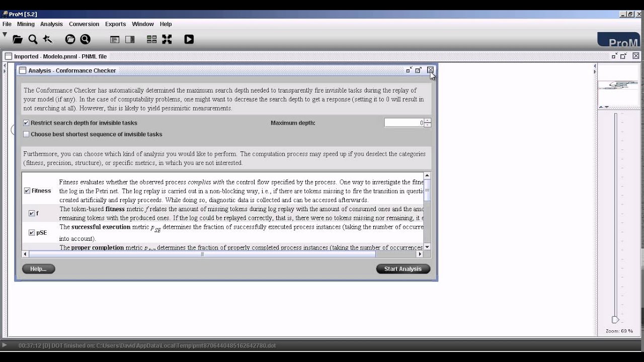Click metrics list scroll-left arrow
The image size is (644, 362).
click(x=25, y=254)
